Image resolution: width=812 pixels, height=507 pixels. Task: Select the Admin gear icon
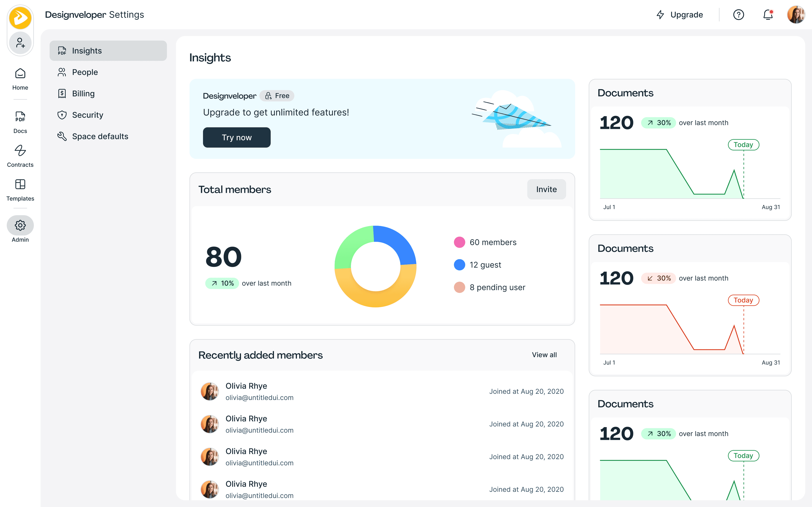(20, 225)
